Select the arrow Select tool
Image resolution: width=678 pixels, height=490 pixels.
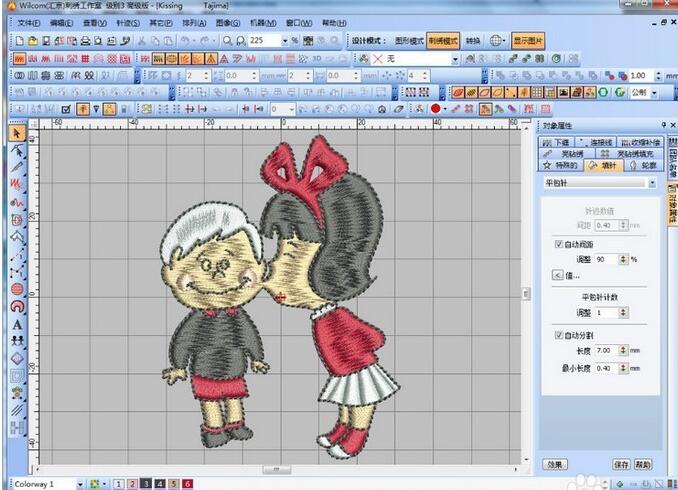coord(17,133)
